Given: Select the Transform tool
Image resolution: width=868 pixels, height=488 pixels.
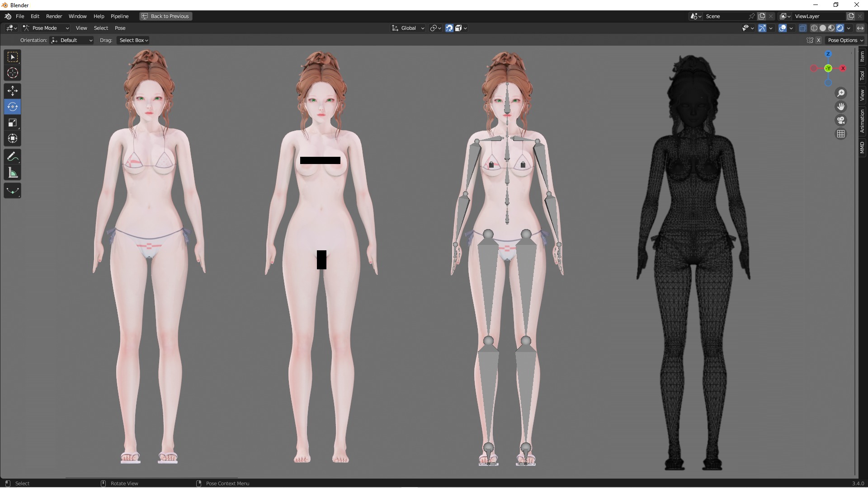Looking at the screenshot, I should click(13, 138).
